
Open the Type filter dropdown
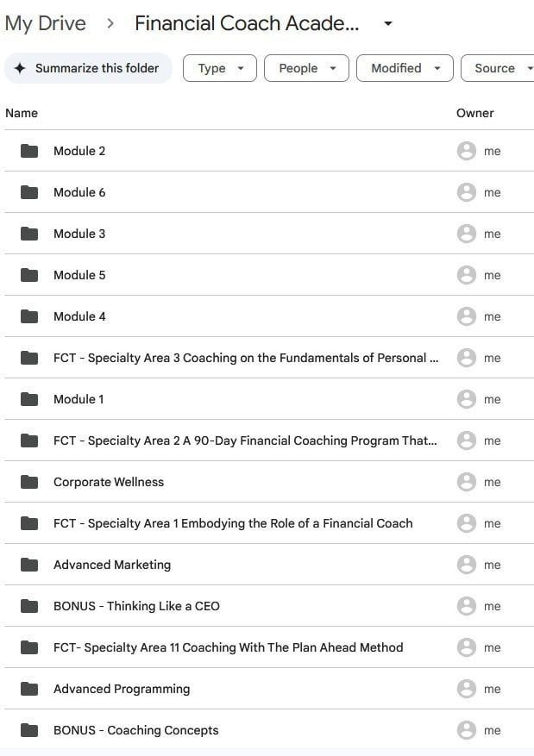coord(220,68)
